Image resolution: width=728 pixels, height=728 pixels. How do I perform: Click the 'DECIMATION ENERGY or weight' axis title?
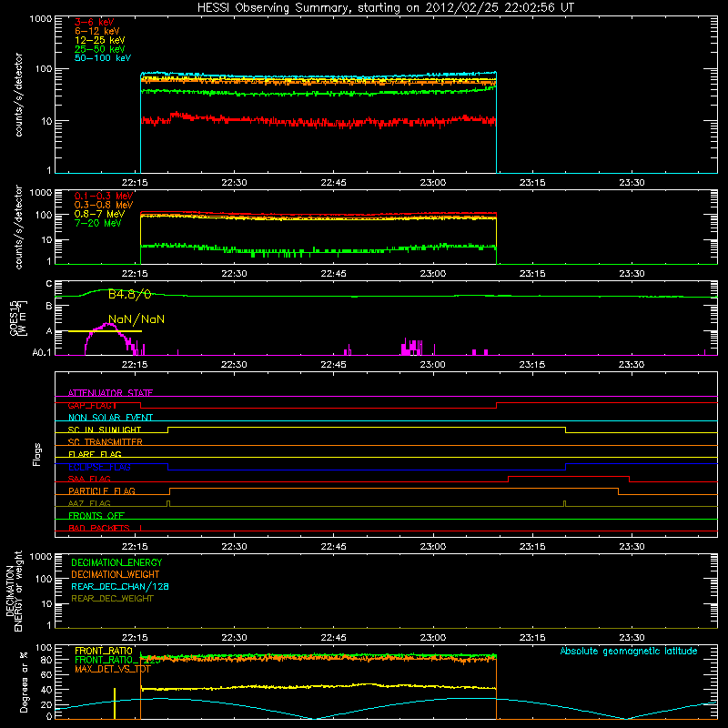tap(14, 591)
